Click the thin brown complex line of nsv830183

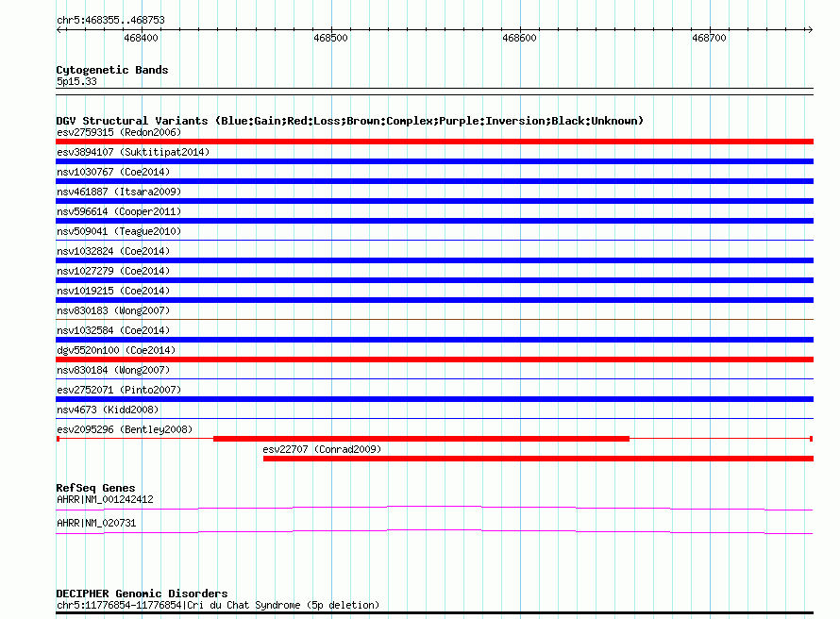pos(434,320)
